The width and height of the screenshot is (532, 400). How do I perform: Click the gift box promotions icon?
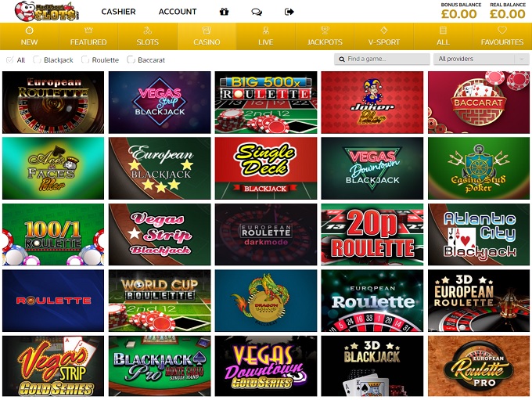point(224,12)
